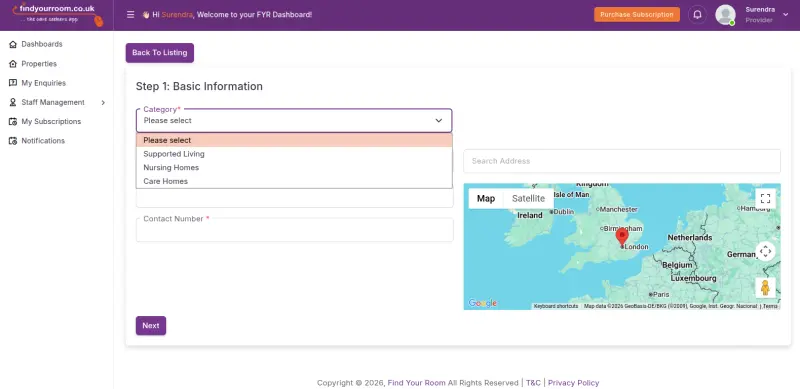800x389 pixels.
Task: Open the Privacy Policy footer link
Action: pos(573,383)
